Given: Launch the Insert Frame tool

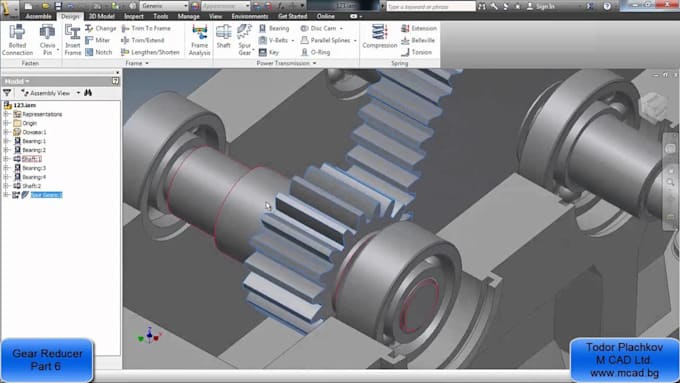Looking at the screenshot, I should (x=72, y=40).
